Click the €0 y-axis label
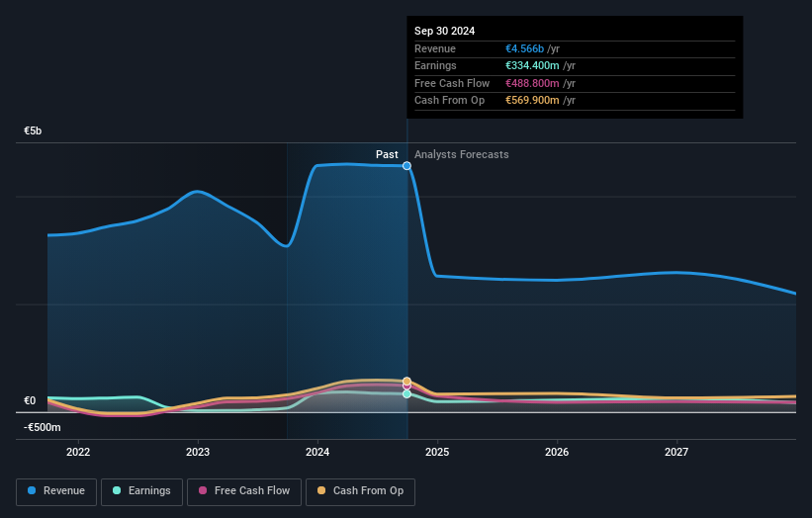812x518 pixels. pos(30,401)
